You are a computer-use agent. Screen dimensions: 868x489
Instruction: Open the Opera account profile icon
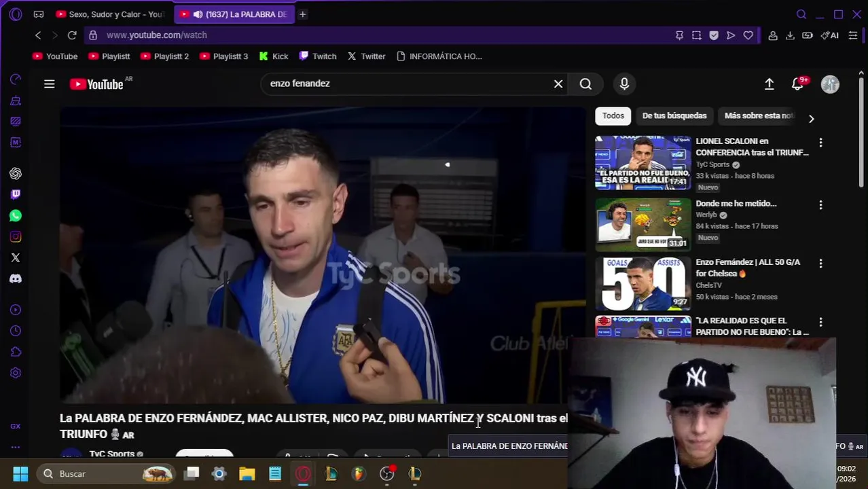tap(773, 35)
